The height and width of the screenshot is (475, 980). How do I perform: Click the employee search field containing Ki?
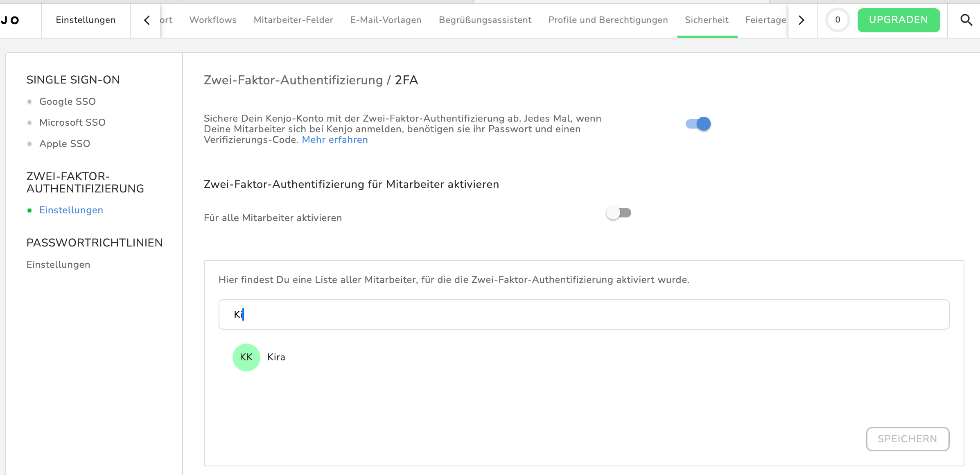[584, 314]
